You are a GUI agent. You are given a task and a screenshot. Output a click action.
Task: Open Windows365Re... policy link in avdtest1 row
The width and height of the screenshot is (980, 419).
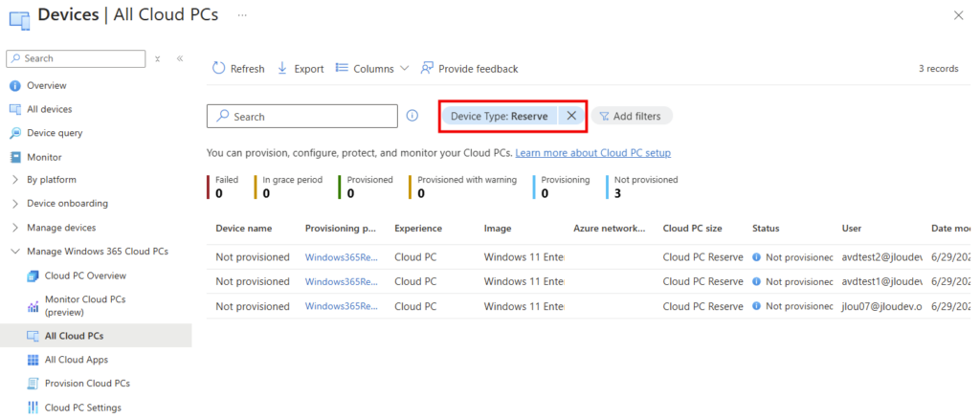tap(342, 281)
